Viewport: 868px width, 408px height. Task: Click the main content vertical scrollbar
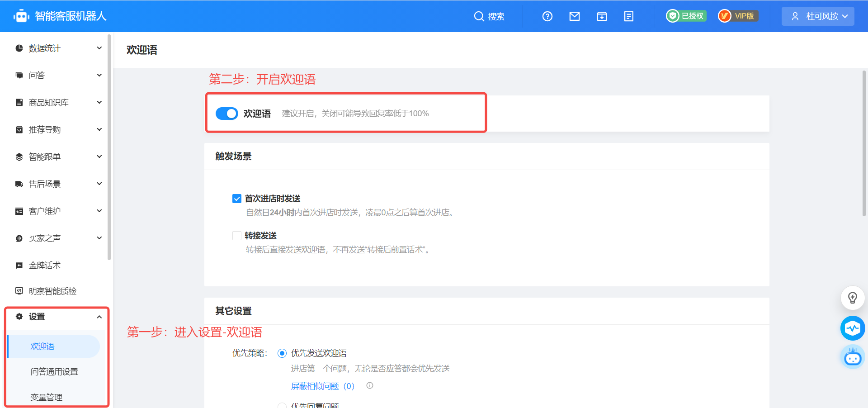(864, 143)
